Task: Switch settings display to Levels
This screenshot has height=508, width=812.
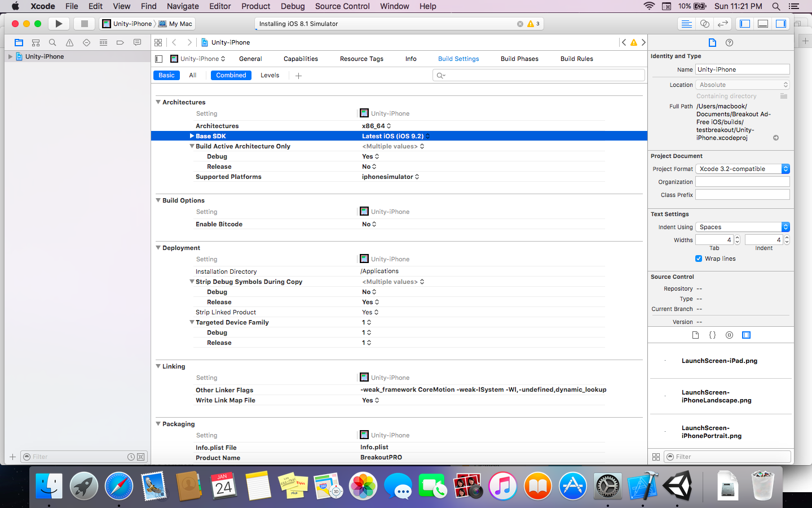Action: tap(270, 75)
